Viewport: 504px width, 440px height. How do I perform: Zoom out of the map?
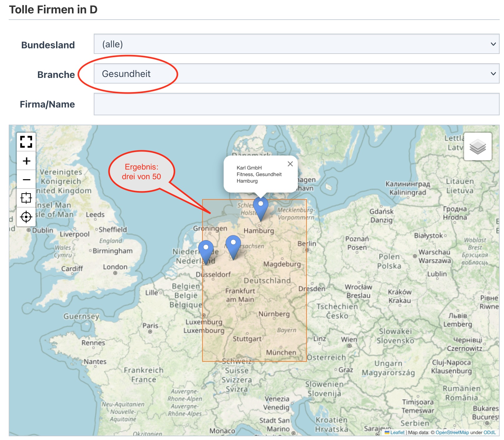pos(26,179)
